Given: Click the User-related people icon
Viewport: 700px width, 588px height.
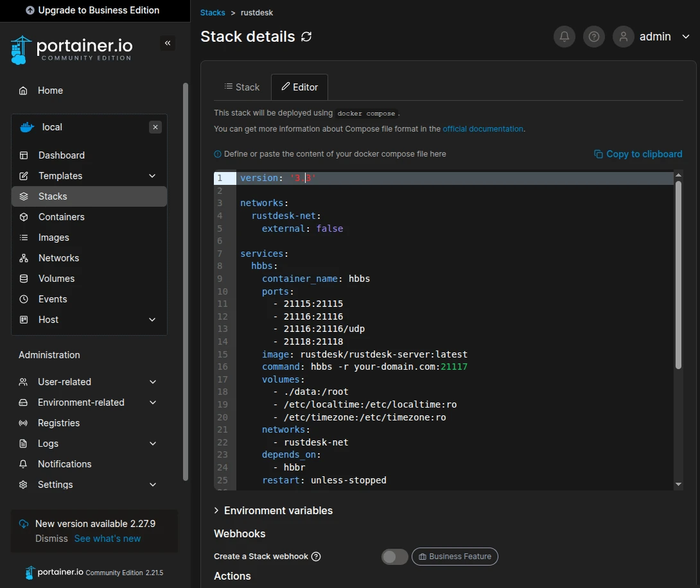Looking at the screenshot, I should (x=23, y=382).
